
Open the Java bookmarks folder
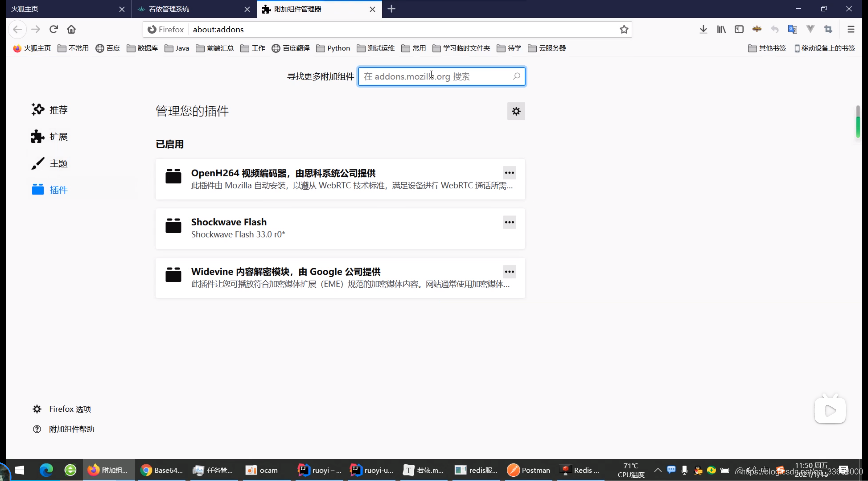[x=177, y=48]
